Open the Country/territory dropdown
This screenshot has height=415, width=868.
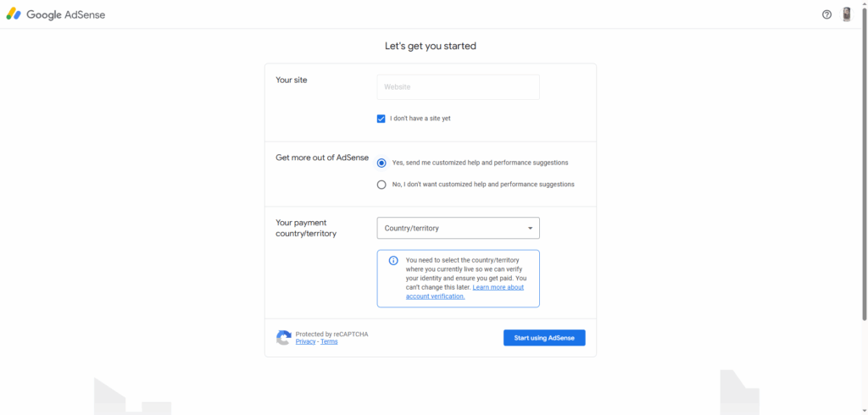click(458, 228)
